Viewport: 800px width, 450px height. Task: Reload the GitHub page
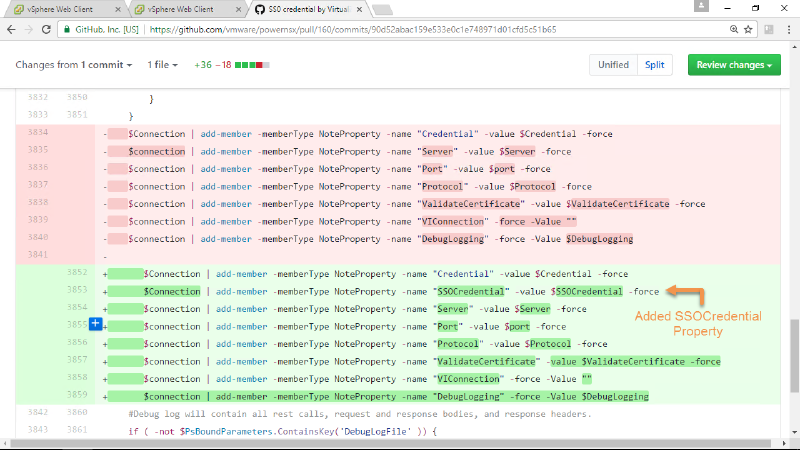tap(46, 30)
